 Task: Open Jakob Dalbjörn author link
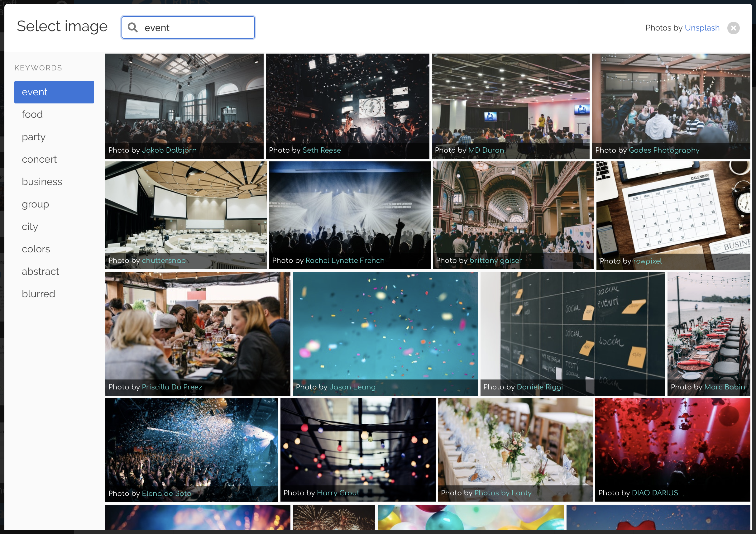[x=169, y=150]
